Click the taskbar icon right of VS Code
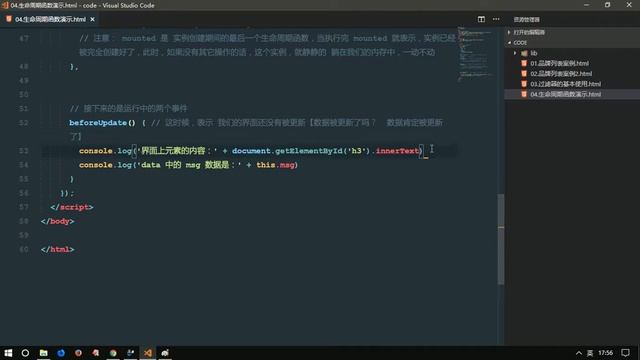This screenshot has height=360, width=640. (x=165, y=353)
